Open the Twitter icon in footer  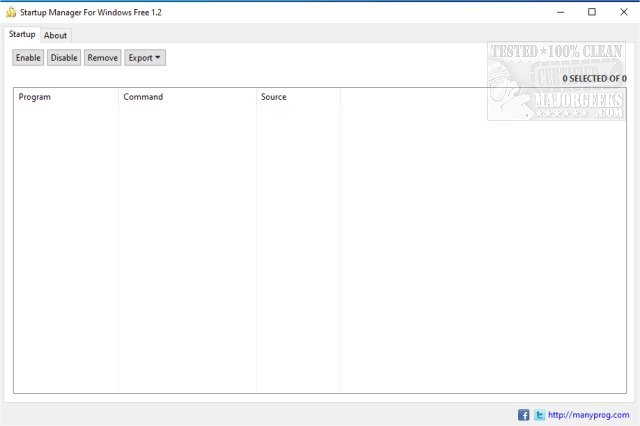539,415
